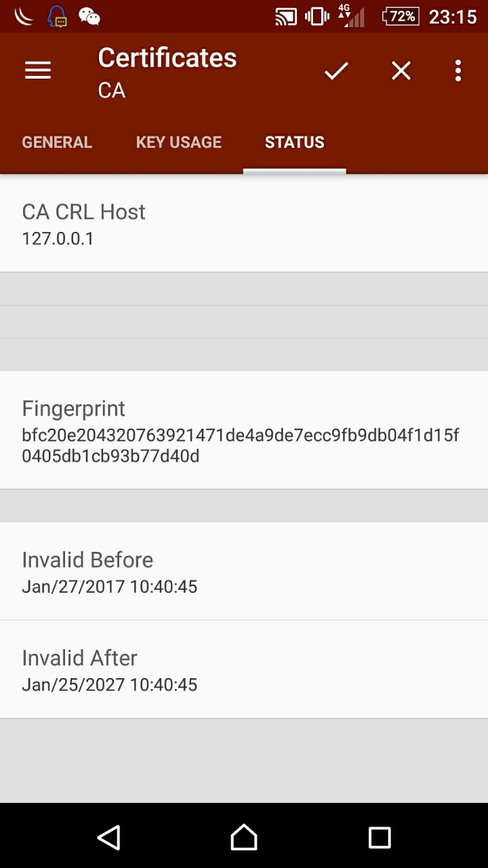Select the STATUS tab

pos(295,142)
